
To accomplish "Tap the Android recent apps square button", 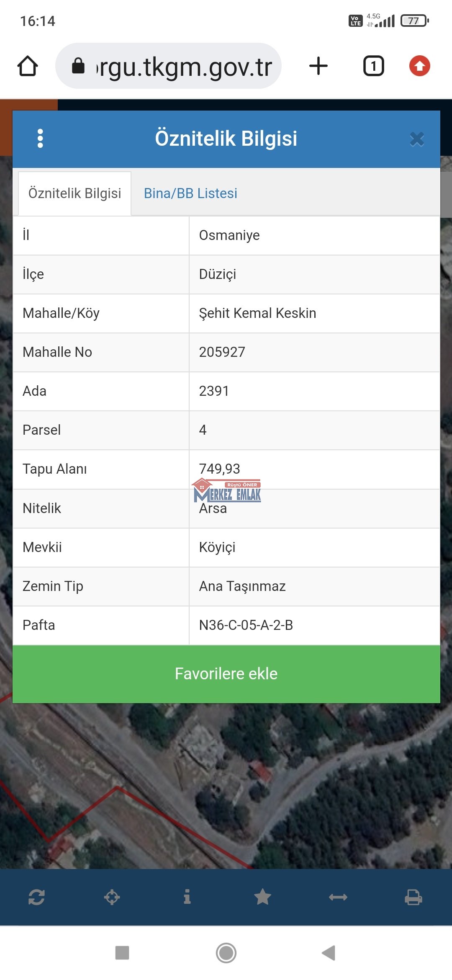I will tap(122, 953).
